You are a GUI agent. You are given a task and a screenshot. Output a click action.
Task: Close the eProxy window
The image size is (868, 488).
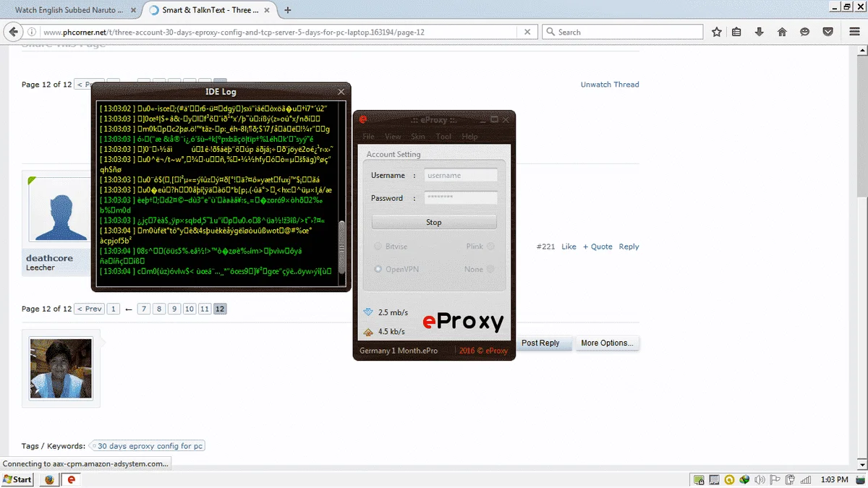505,119
